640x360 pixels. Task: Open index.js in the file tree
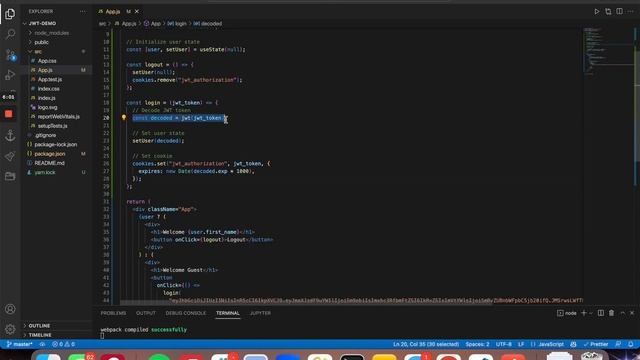pyautogui.click(x=47, y=98)
